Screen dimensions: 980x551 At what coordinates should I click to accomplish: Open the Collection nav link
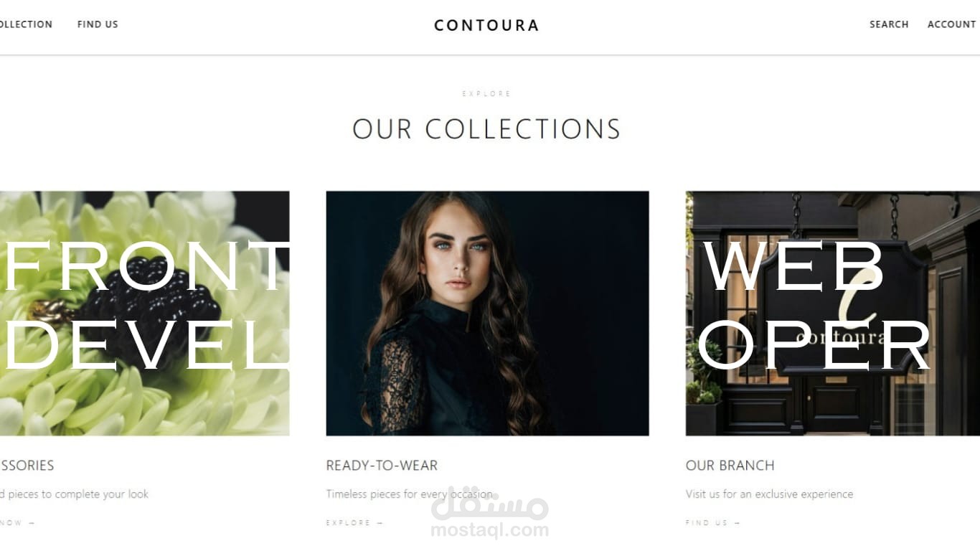pyautogui.click(x=26, y=24)
